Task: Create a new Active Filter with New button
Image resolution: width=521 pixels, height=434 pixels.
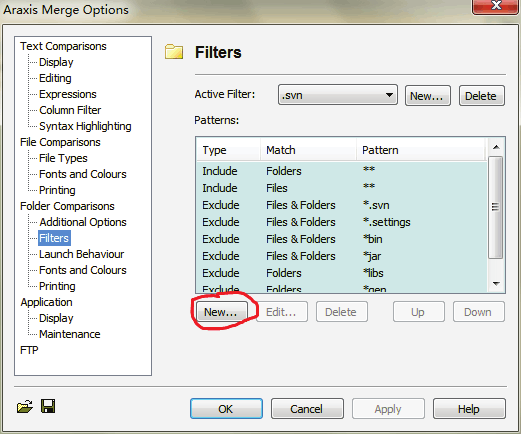Action: pyautogui.click(x=428, y=96)
